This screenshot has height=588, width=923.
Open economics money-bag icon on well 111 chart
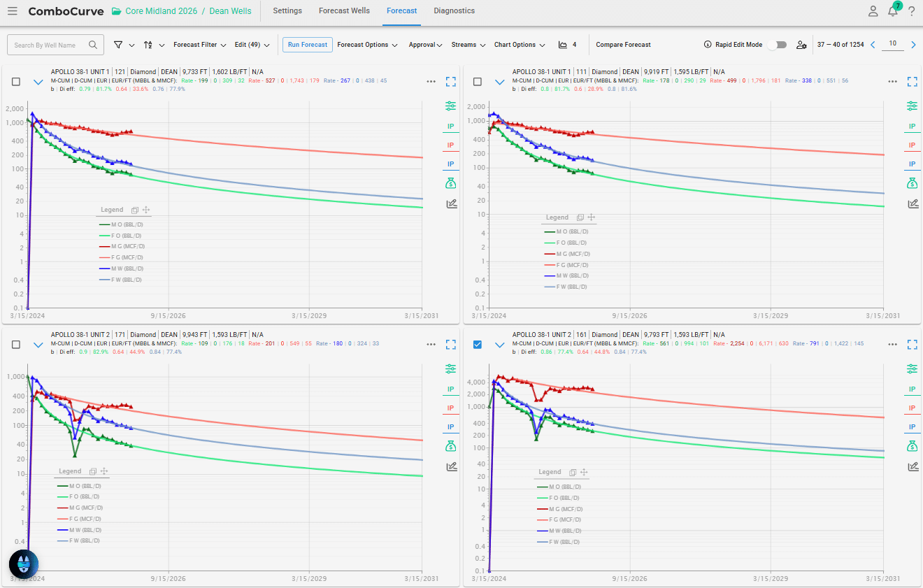[913, 183]
